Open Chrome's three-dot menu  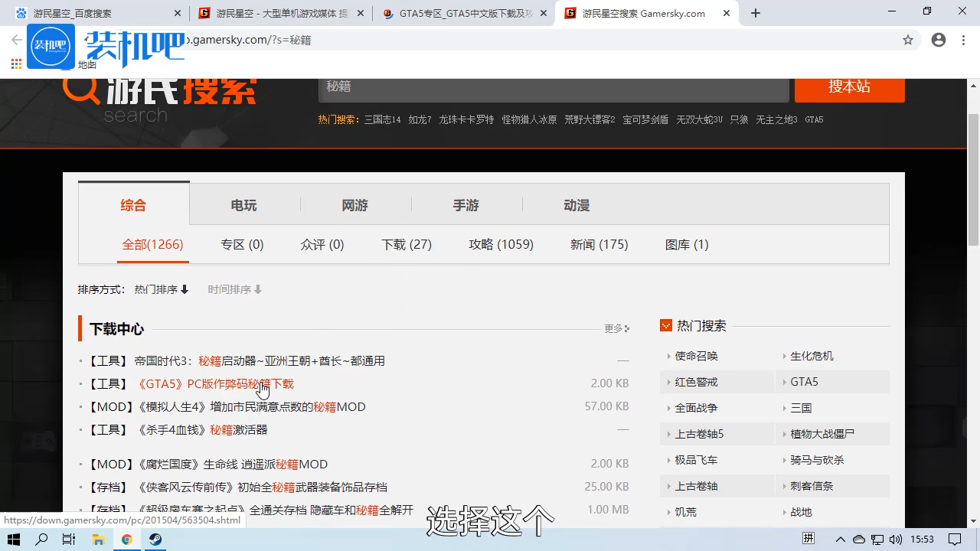coord(963,40)
